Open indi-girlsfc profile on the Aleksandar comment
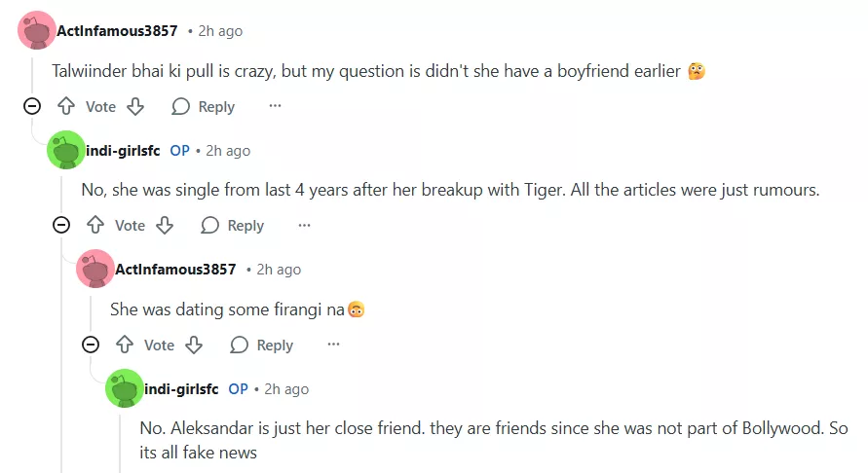The height and width of the screenshot is (473, 868). coord(181,389)
